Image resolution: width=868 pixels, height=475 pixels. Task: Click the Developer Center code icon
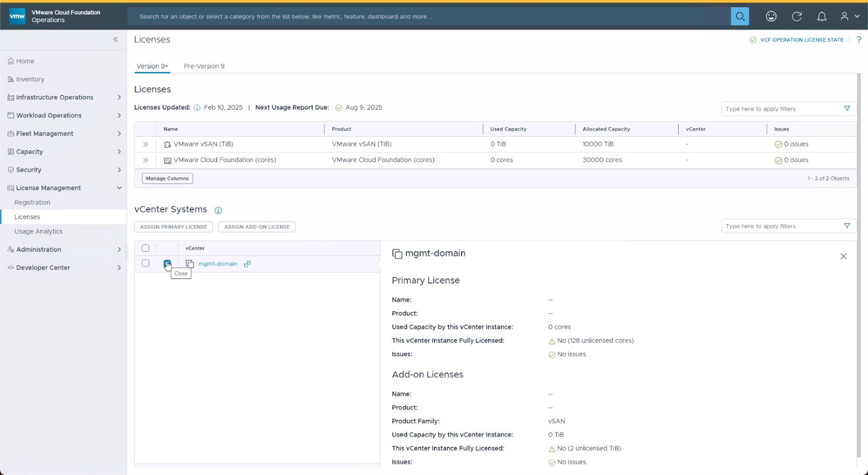(x=11, y=268)
